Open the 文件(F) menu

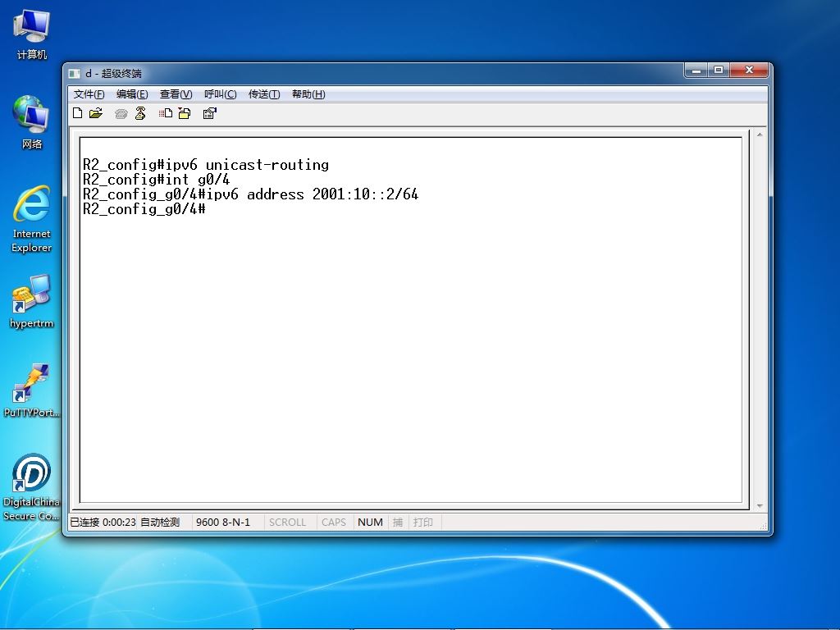point(89,94)
